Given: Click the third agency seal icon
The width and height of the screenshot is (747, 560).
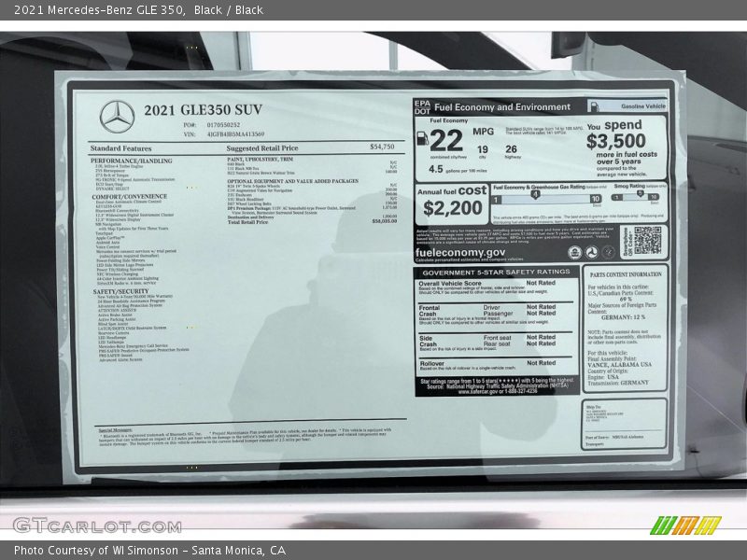Looking at the screenshot, I should 608,252.
